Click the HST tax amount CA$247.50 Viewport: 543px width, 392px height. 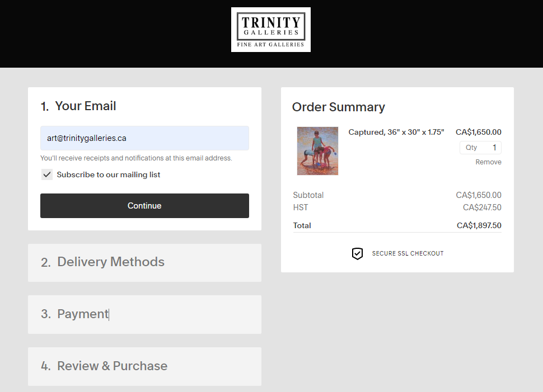tap(482, 207)
